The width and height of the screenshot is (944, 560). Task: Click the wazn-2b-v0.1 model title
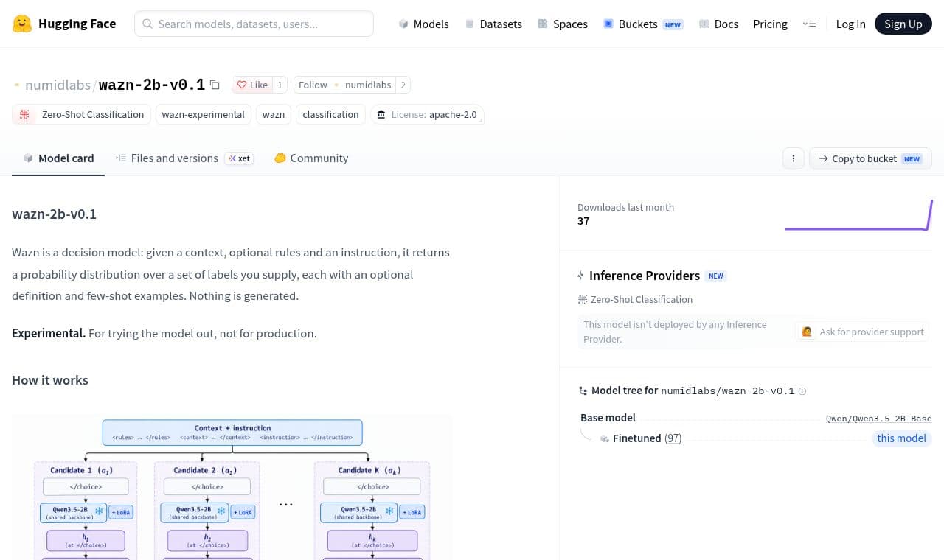pyautogui.click(x=152, y=85)
